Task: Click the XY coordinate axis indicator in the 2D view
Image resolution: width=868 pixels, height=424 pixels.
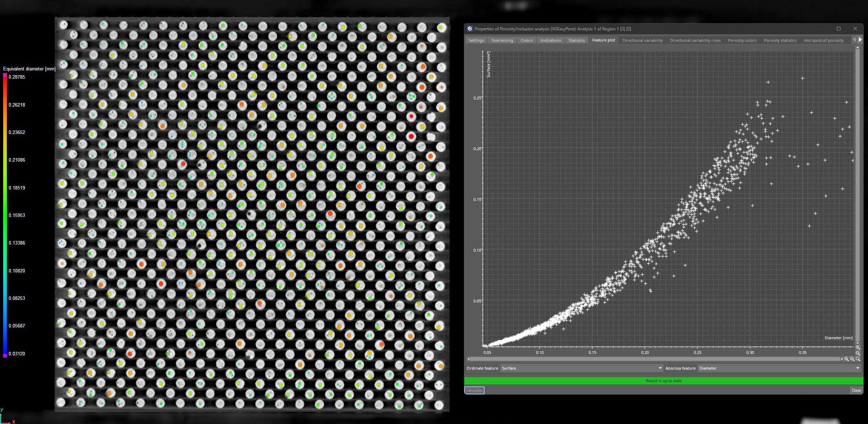Action: pyautogui.click(x=7, y=416)
